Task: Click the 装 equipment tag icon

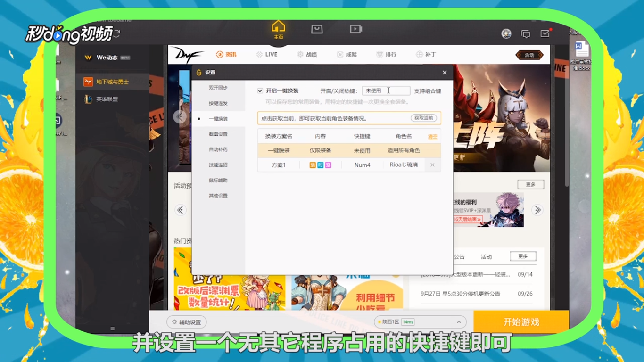Action: point(313,165)
